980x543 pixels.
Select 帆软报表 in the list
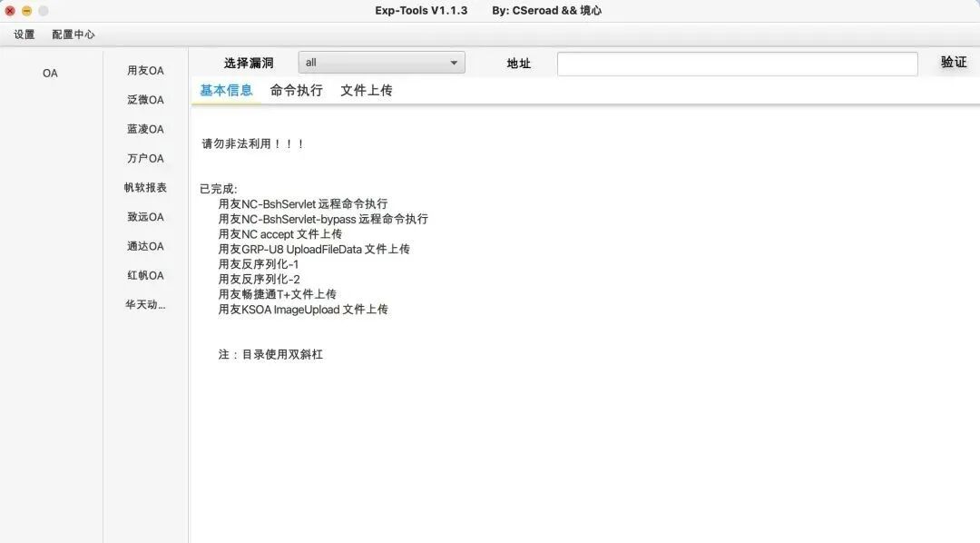(145, 188)
